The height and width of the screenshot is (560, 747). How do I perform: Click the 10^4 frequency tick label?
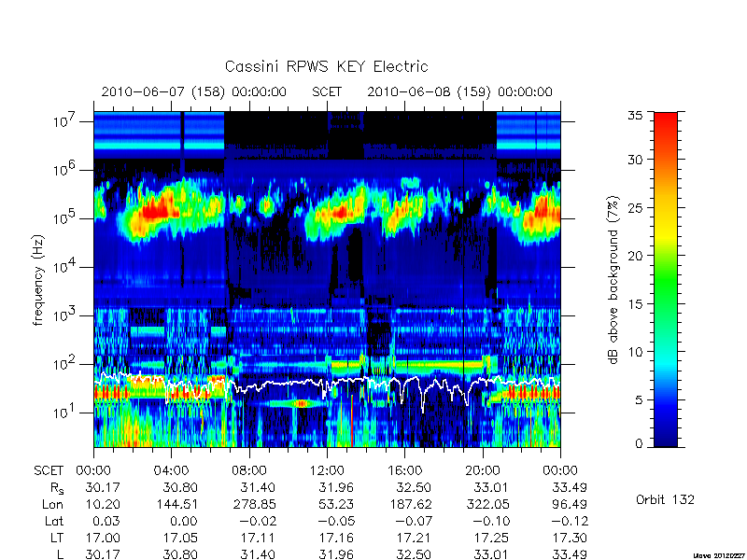coord(65,267)
